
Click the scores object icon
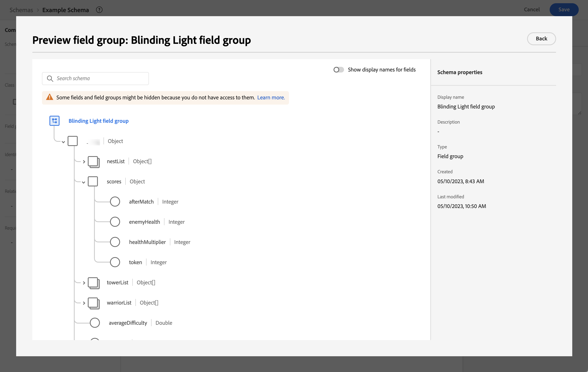point(93,182)
